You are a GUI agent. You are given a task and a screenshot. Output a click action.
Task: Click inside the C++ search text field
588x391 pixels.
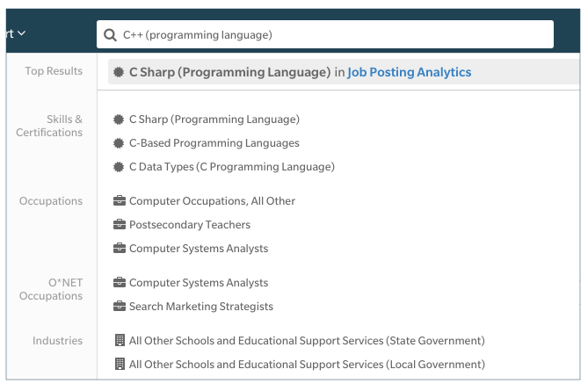coord(325,34)
